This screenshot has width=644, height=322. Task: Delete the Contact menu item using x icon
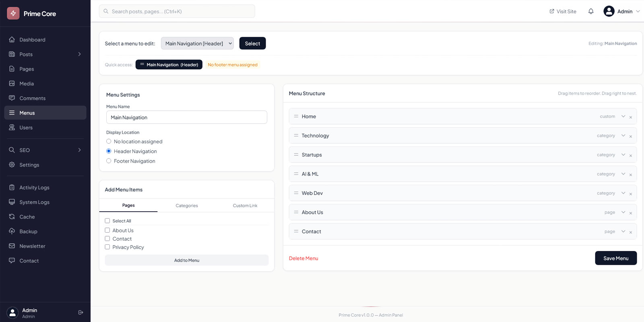pyautogui.click(x=630, y=232)
